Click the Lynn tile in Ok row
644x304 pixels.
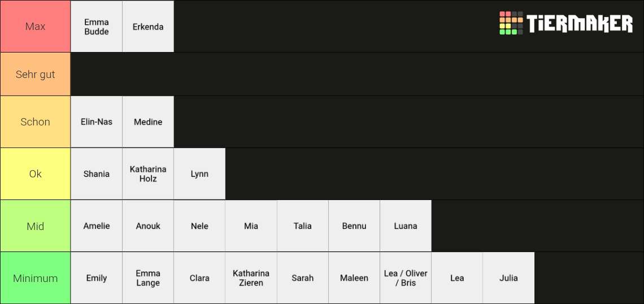tap(199, 174)
